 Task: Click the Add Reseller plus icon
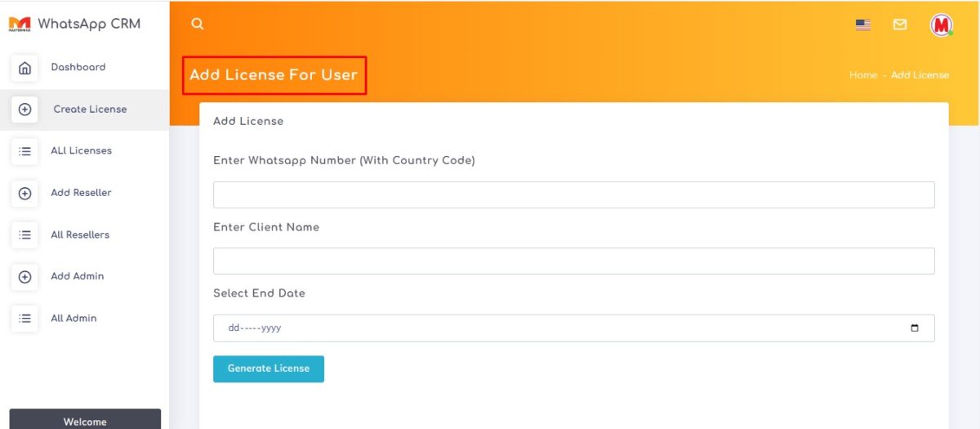24,194
